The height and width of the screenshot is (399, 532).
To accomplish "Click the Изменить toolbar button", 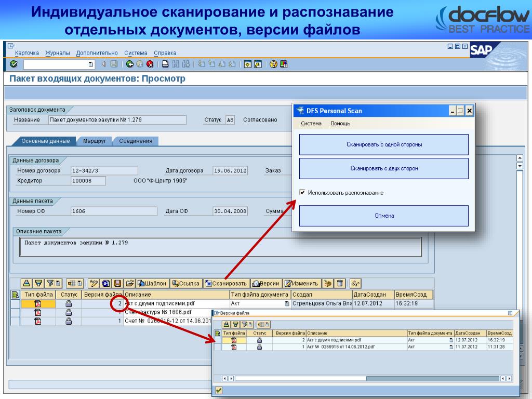I will click(302, 283).
